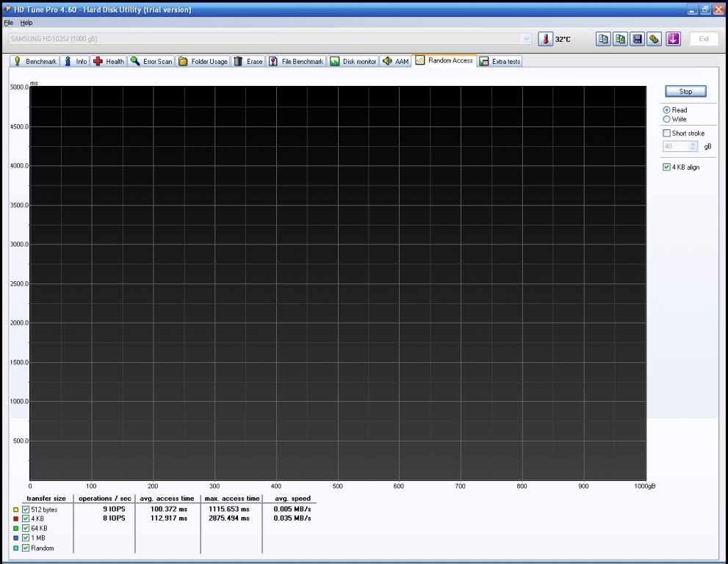Image resolution: width=728 pixels, height=564 pixels.
Task: Click the blue 1 MB color swatch
Action: pos(15,538)
